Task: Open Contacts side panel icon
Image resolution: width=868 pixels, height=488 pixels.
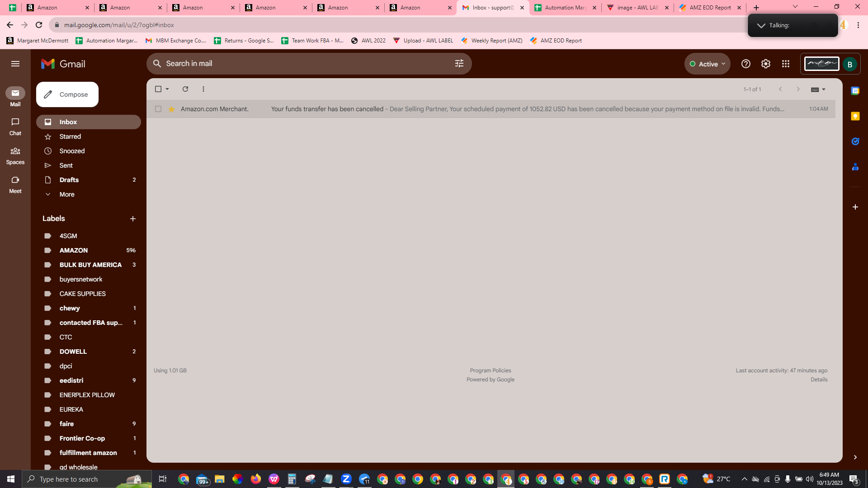Action: [x=855, y=167]
